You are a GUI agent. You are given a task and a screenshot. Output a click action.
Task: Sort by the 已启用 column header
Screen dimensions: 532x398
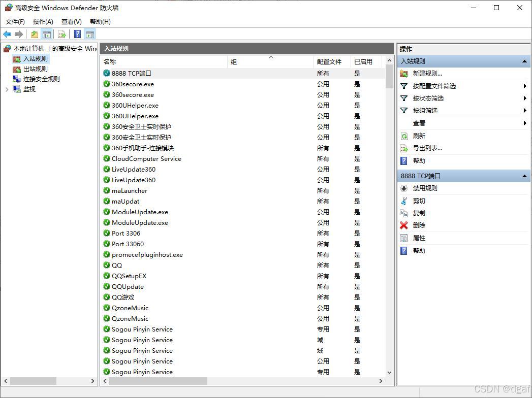pos(366,62)
